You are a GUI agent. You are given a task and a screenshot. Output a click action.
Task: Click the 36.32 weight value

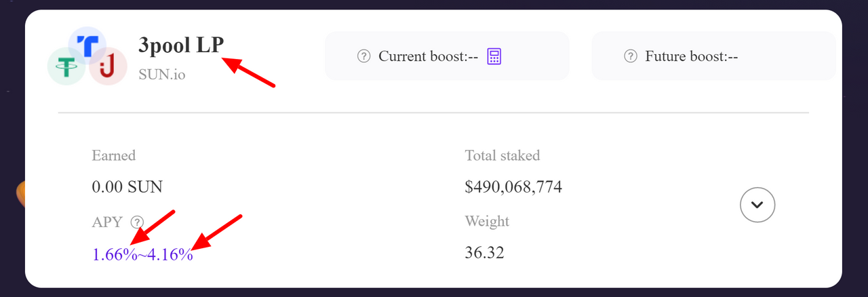pyautogui.click(x=484, y=254)
